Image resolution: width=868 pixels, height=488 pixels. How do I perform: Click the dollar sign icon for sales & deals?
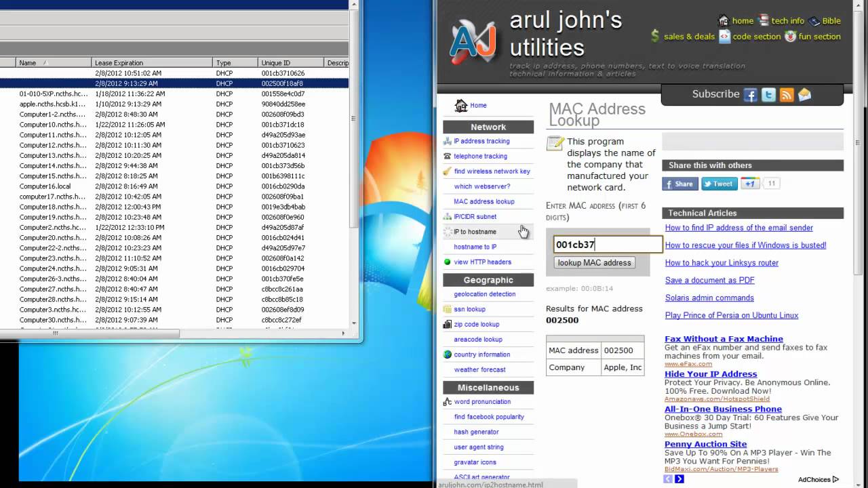tap(655, 36)
